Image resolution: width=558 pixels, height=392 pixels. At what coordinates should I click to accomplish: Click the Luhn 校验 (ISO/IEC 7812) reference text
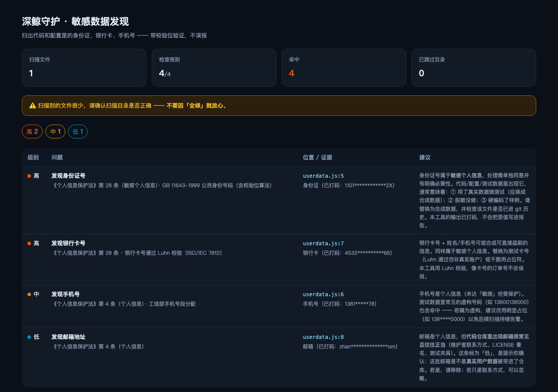[174, 253]
